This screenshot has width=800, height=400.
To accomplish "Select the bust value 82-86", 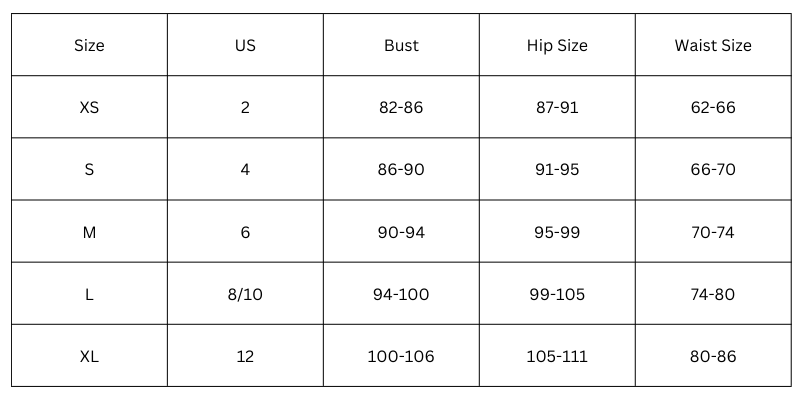I will click(401, 107).
